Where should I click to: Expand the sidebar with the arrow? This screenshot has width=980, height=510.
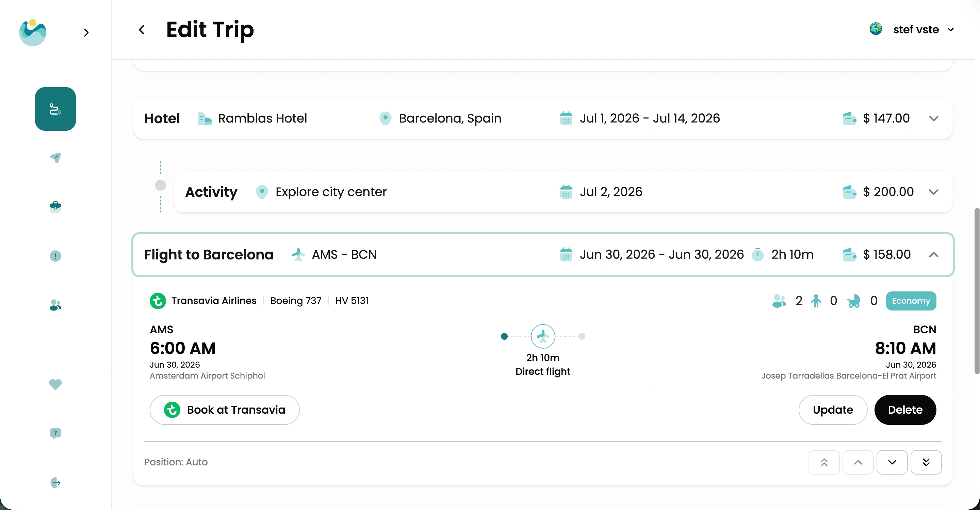[86, 33]
